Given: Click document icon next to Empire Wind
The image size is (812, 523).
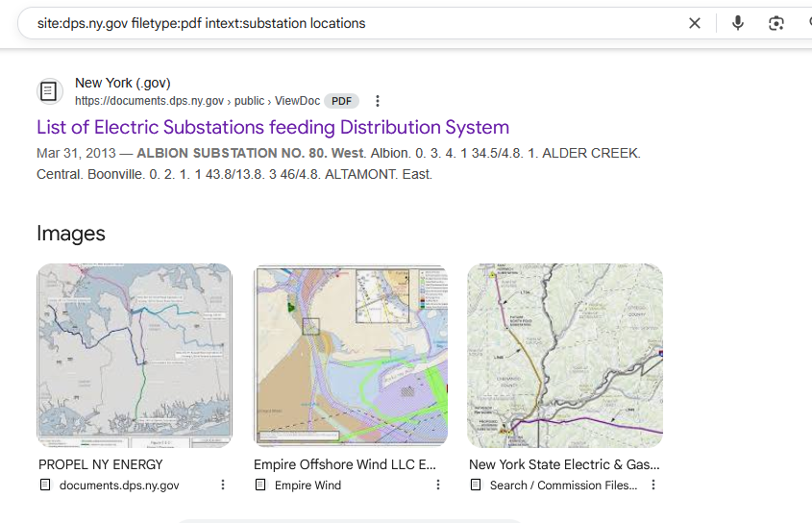Looking at the screenshot, I should [x=260, y=485].
